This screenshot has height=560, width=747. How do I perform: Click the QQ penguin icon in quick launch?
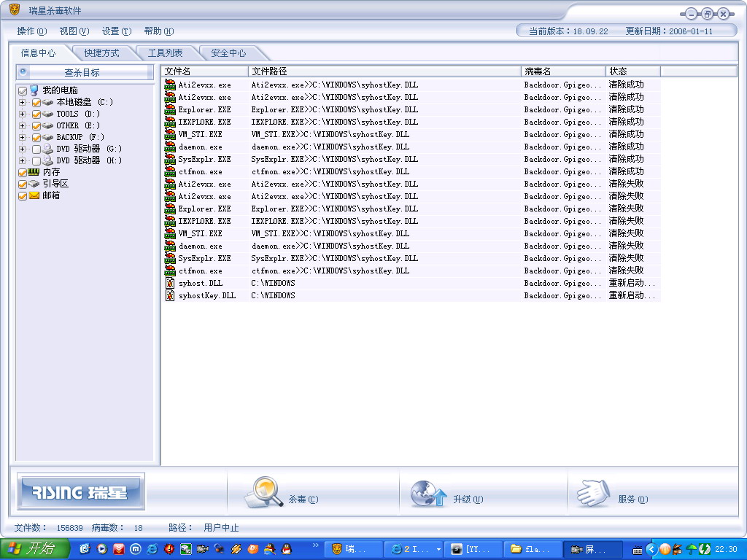point(286,549)
